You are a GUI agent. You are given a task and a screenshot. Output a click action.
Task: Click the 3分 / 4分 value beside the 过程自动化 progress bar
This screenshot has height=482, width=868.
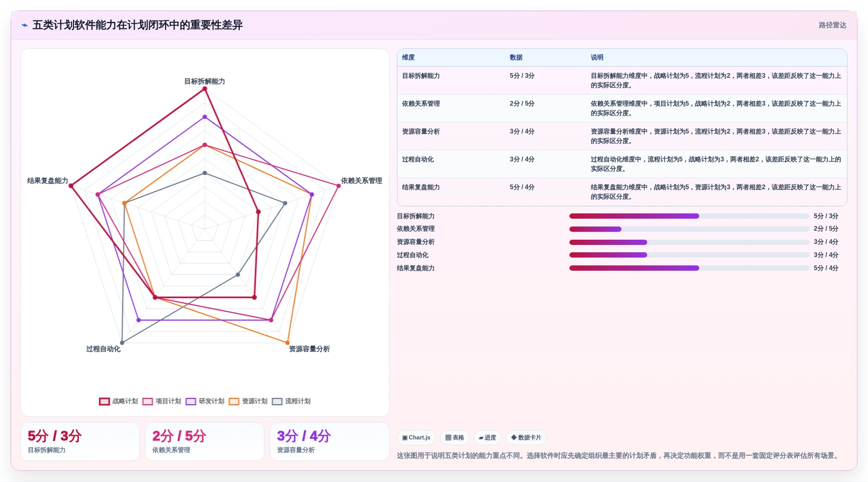(826, 255)
